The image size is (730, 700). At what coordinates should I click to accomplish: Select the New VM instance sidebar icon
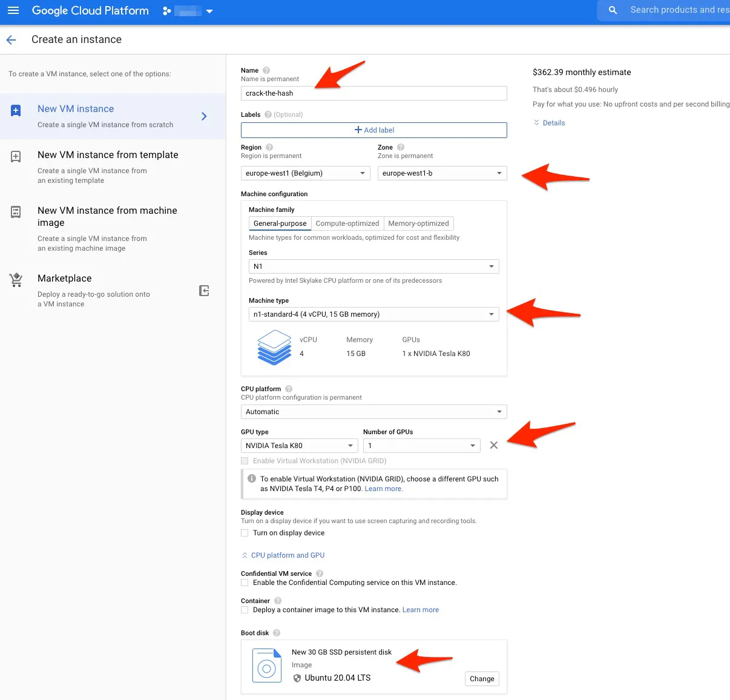(x=15, y=110)
